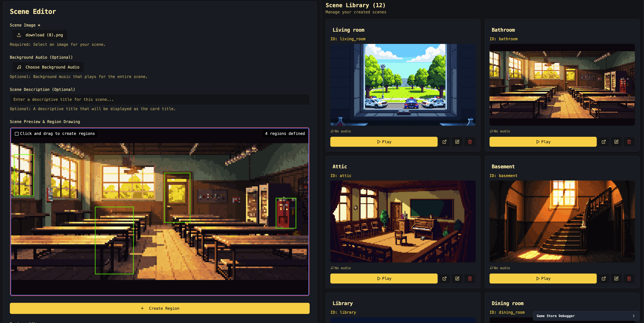Open Bathroom scene external link icon

(x=604, y=142)
